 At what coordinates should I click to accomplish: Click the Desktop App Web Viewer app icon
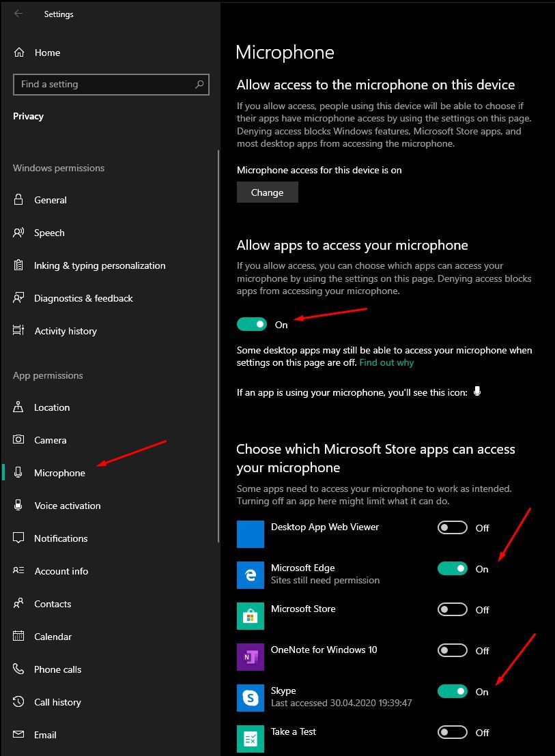251,534
